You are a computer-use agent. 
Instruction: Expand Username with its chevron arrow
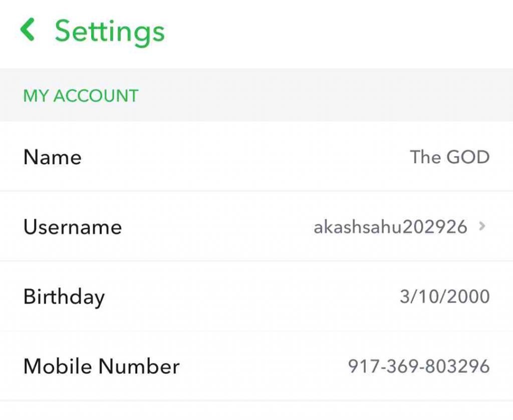[482, 226]
